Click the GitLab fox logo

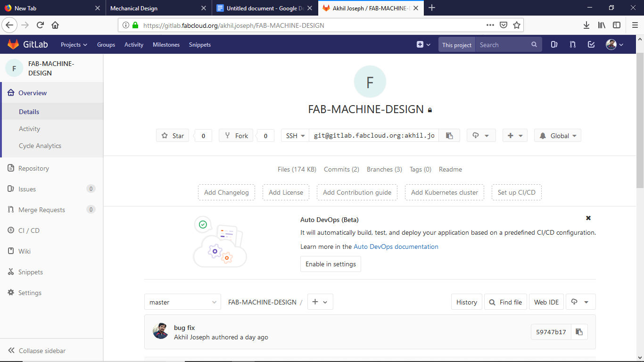coord(13,44)
